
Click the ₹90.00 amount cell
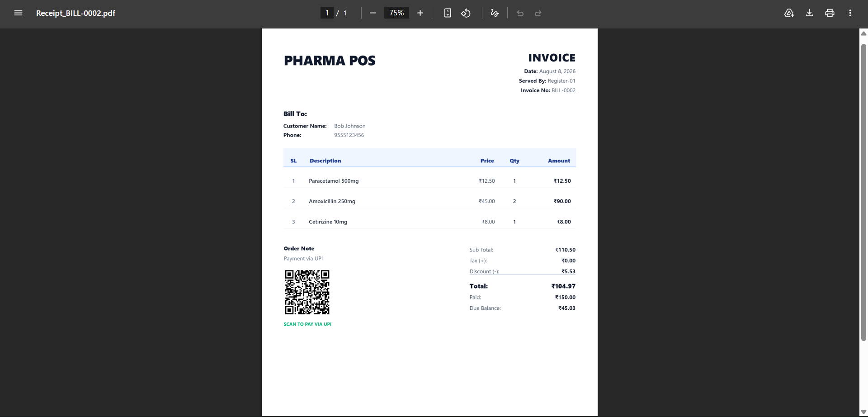[562, 201]
